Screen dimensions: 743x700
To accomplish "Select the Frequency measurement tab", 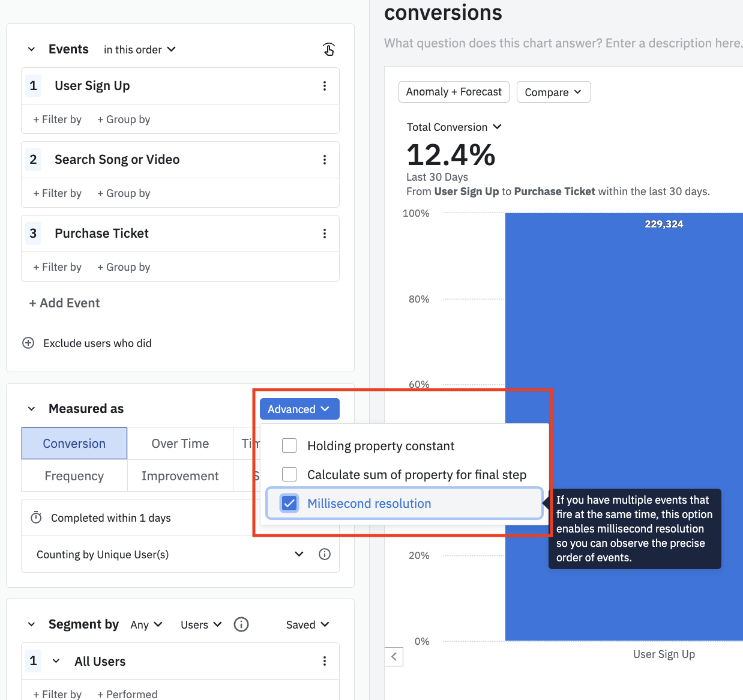I will pyautogui.click(x=74, y=476).
